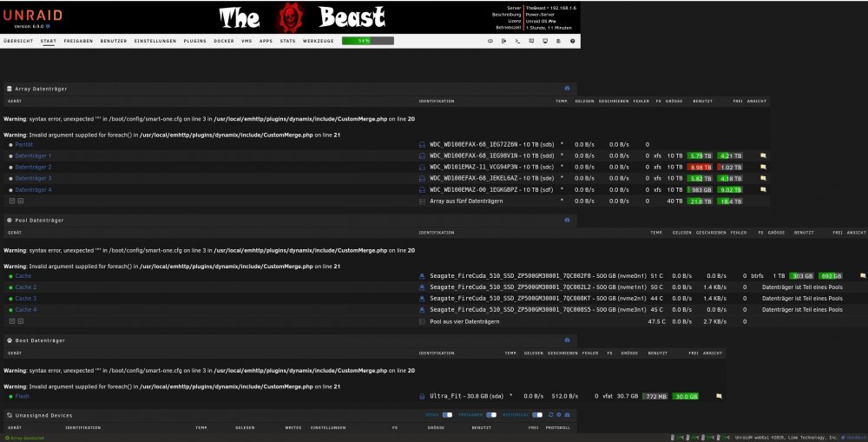Open the help question mark icon

(x=572, y=41)
